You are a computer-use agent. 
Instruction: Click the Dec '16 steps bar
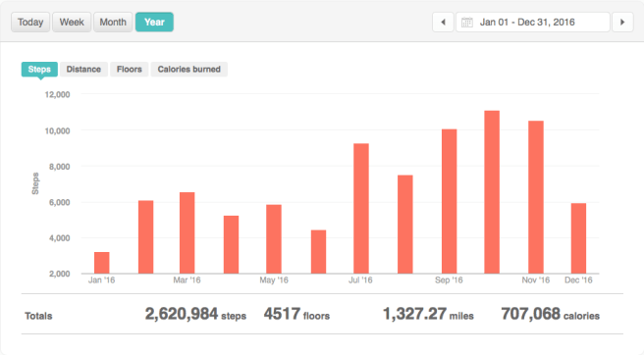pyautogui.click(x=578, y=238)
